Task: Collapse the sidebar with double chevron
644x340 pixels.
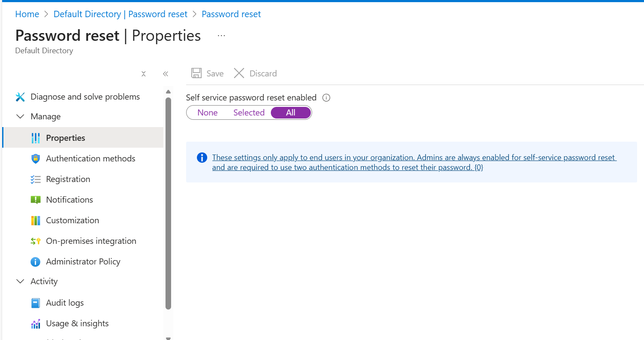Action: click(x=166, y=74)
